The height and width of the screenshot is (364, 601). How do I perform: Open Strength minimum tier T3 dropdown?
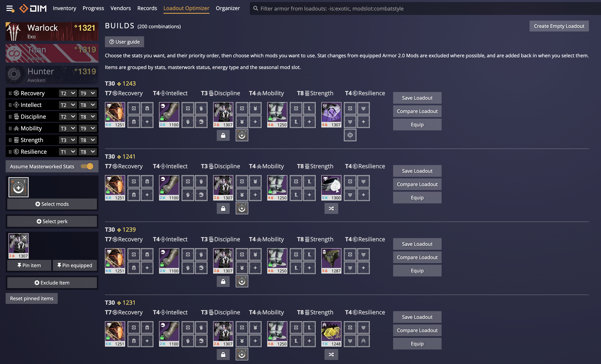68,140
